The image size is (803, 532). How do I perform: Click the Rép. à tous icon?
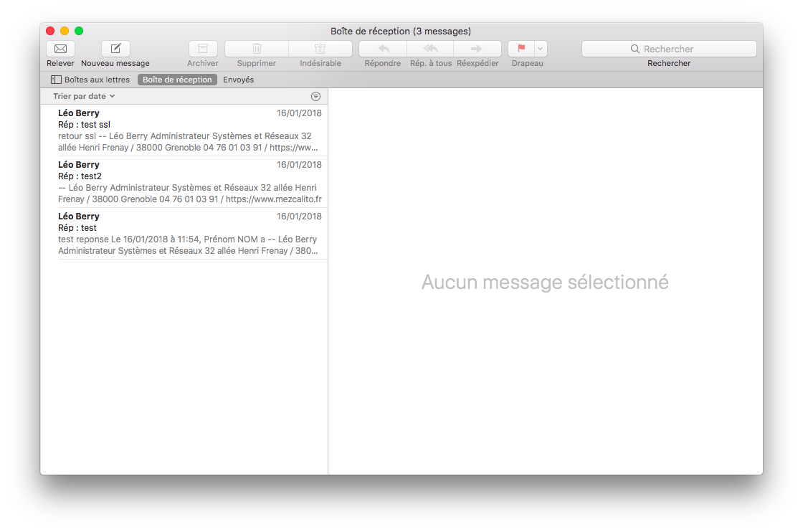[429, 49]
